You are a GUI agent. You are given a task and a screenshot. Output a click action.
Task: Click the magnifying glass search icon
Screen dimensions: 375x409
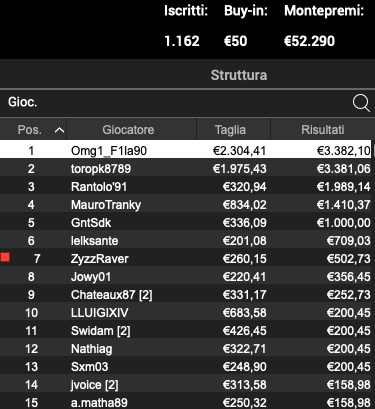[x=361, y=103]
